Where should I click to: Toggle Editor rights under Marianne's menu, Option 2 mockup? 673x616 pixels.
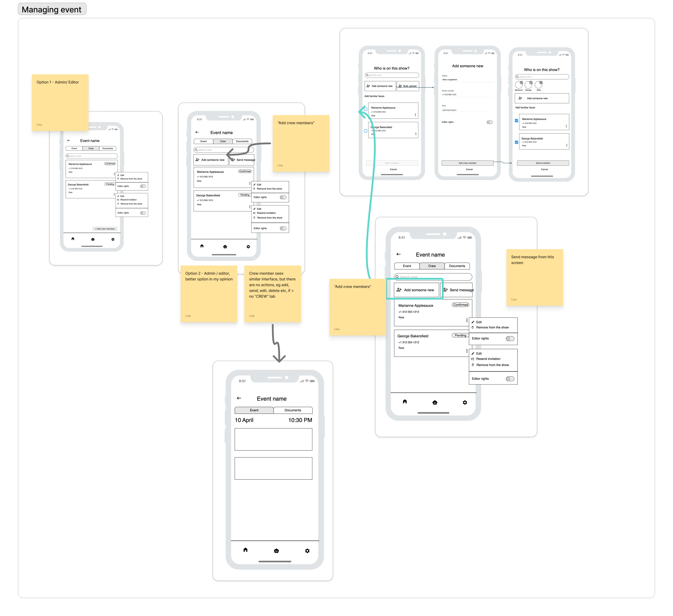tap(283, 198)
